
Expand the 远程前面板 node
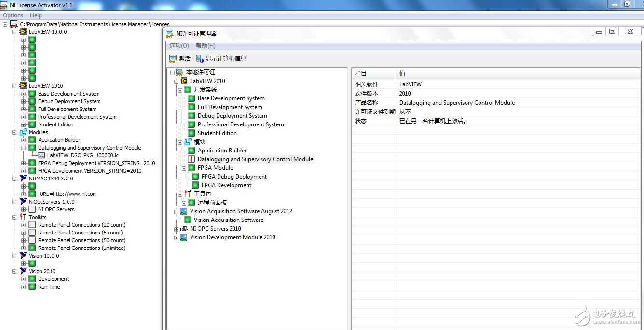point(184,203)
